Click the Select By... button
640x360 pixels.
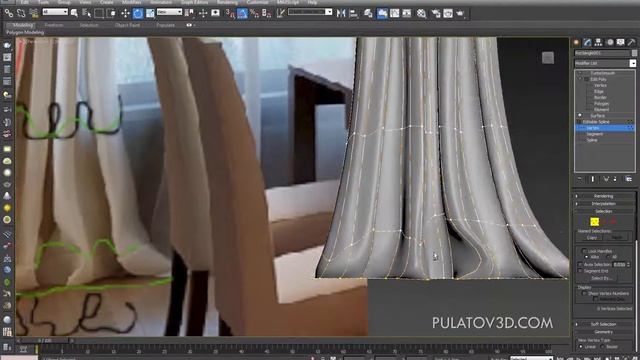pyautogui.click(x=602, y=278)
